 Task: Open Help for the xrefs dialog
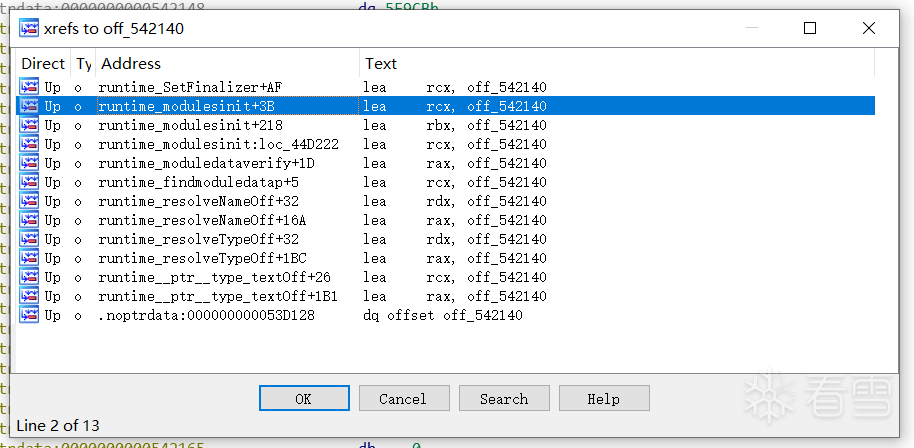coord(604,398)
